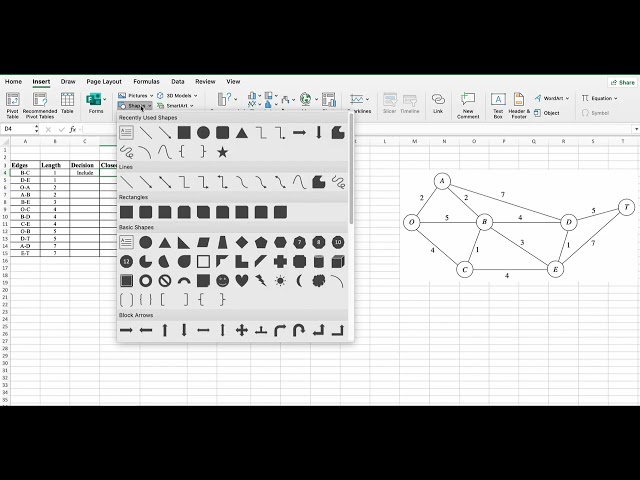Choose the heart shape in Basic Shapes
Viewport: 640px width, 480px height.
pyautogui.click(x=242, y=281)
